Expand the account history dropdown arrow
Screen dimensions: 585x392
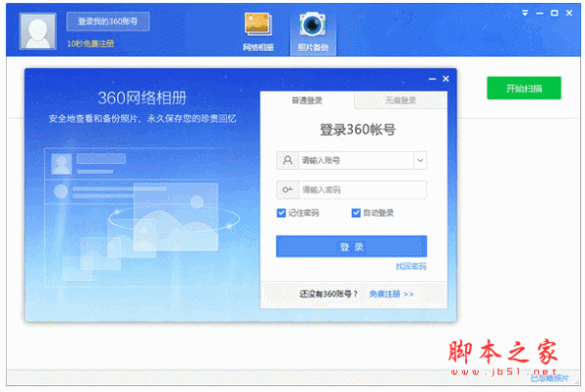click(x=420, y=160)
